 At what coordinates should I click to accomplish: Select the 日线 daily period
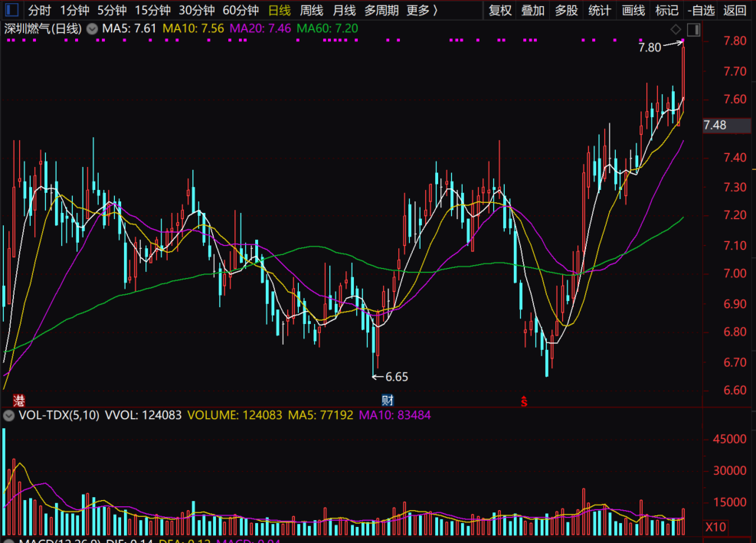point(280,10)
